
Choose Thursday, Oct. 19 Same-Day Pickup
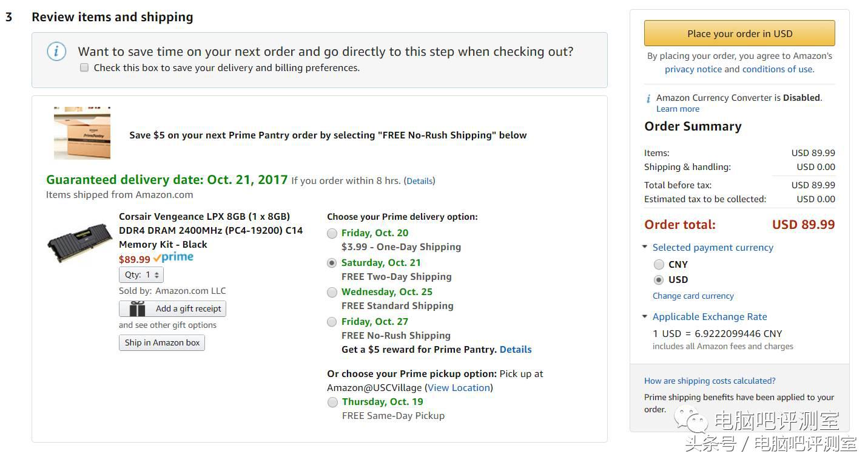point(332,402)
